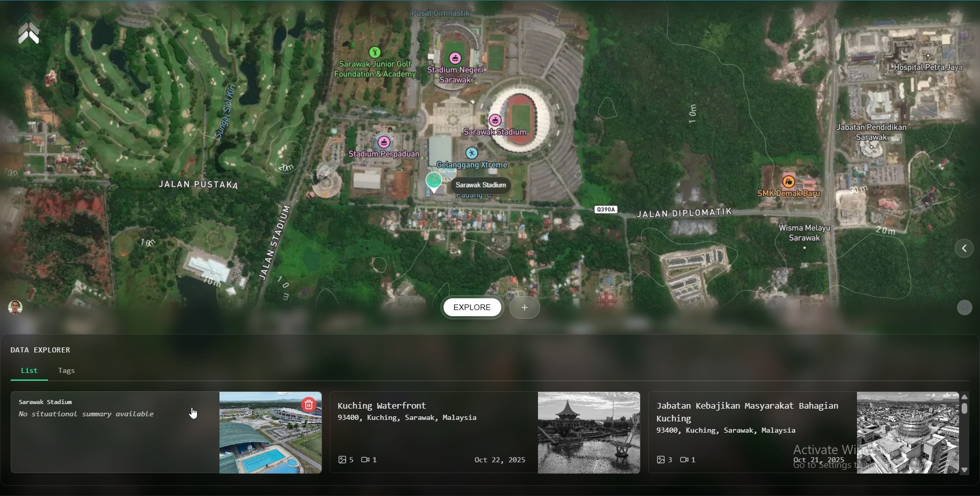Delete Sarawak Stadium entry with trash icon
The width and height of the screenshot is (980, 496).
pos(308,404)
